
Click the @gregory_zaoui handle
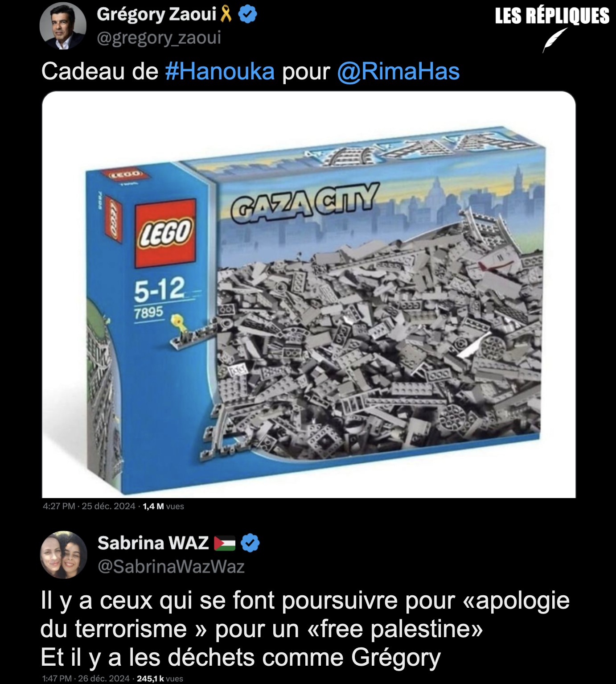(x=159, y=38)
